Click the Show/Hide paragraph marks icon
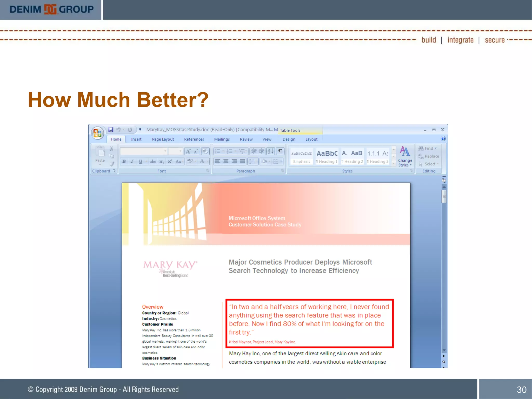This screenshot has width=532, height=399. pos(280,151)
